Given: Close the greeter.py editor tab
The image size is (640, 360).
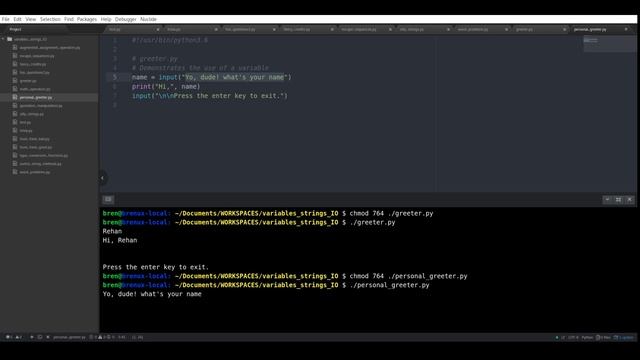Looking at the screenshot, I should (564, 29).
